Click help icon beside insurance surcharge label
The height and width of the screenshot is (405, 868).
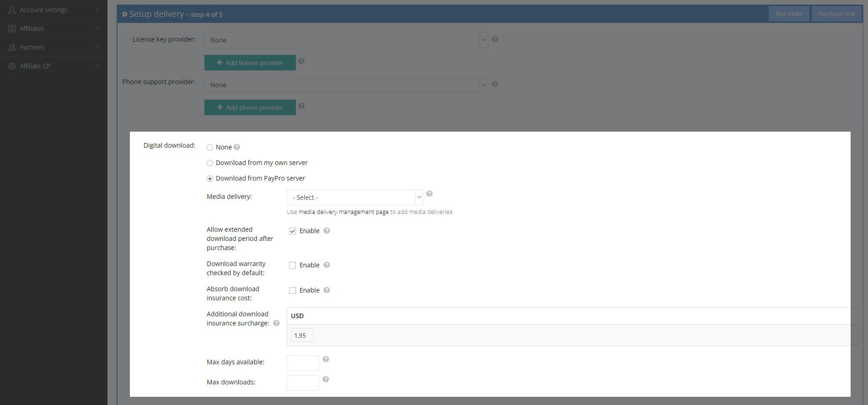[x=276, y=323]
